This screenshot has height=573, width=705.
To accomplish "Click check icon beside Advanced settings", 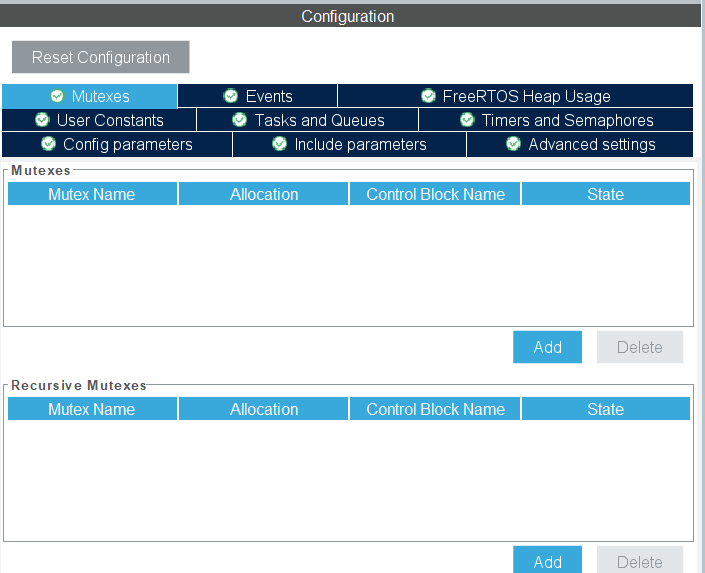I will [x=513, y=144].
